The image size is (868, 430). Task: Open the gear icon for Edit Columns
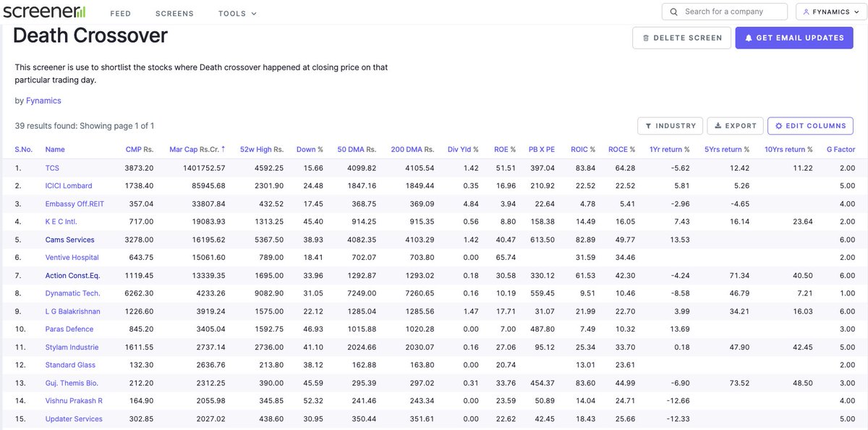(779, 125)
